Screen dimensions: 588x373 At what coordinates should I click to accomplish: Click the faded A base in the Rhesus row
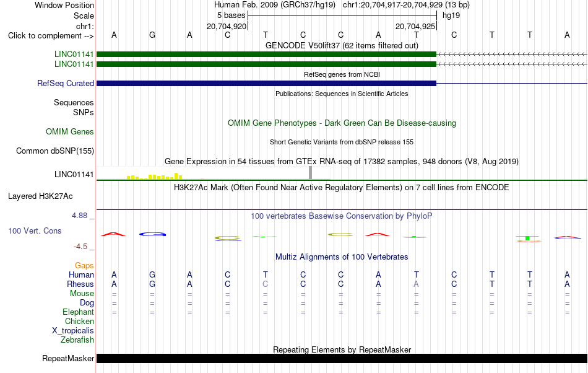[416, 284]
